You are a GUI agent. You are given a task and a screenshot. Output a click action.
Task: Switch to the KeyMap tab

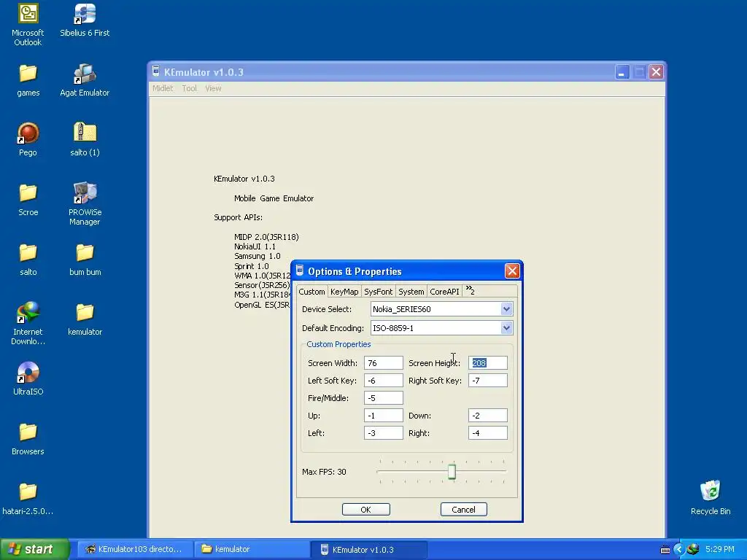(344, 292)
